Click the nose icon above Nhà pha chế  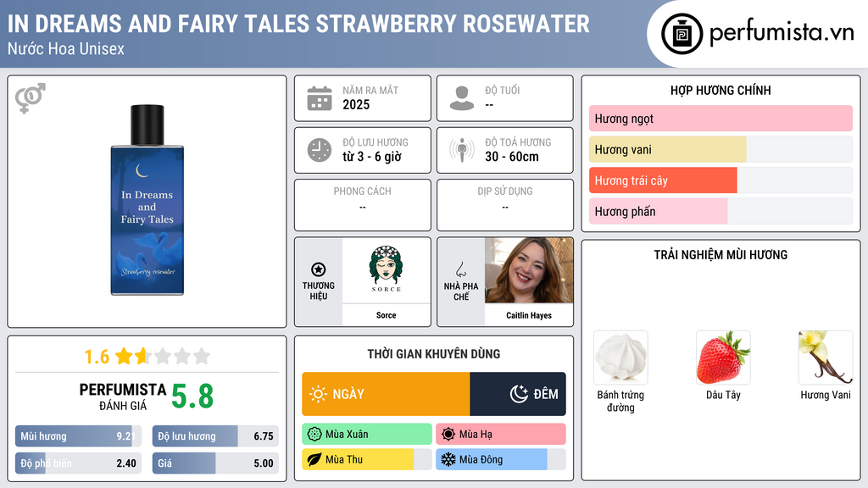point(460,269)
